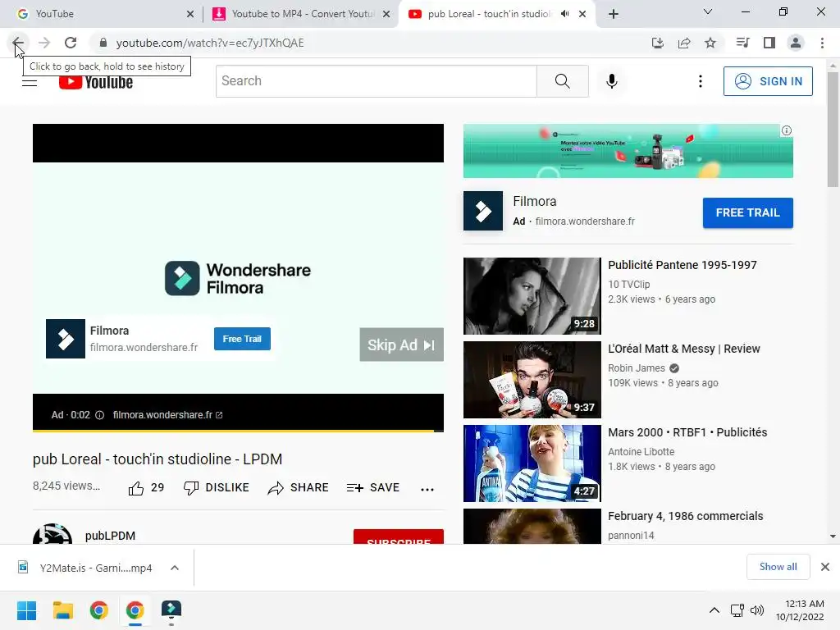Click the SIGN IN button
Screen dimensions: 840x630
[768, 81]
